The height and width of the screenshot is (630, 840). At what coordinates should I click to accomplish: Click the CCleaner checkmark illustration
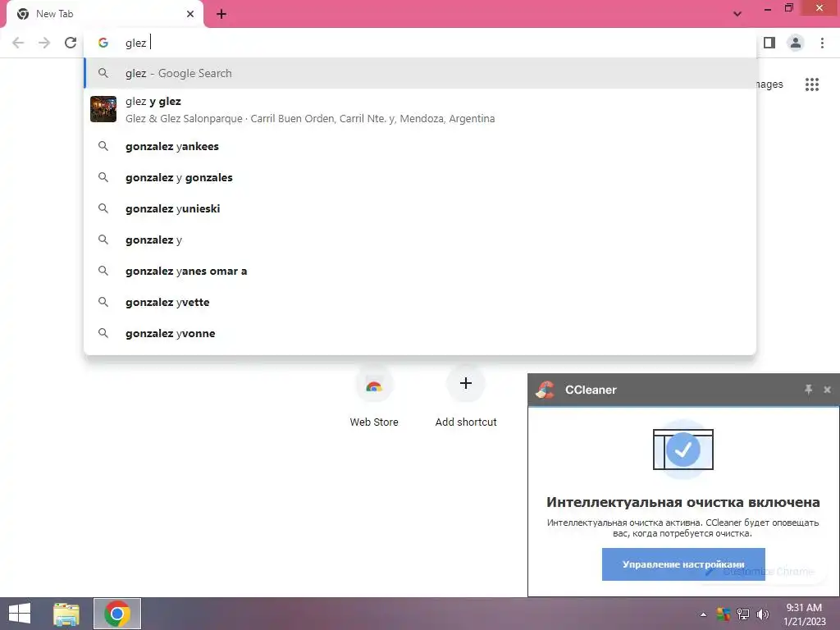click(x=683, y=450)
